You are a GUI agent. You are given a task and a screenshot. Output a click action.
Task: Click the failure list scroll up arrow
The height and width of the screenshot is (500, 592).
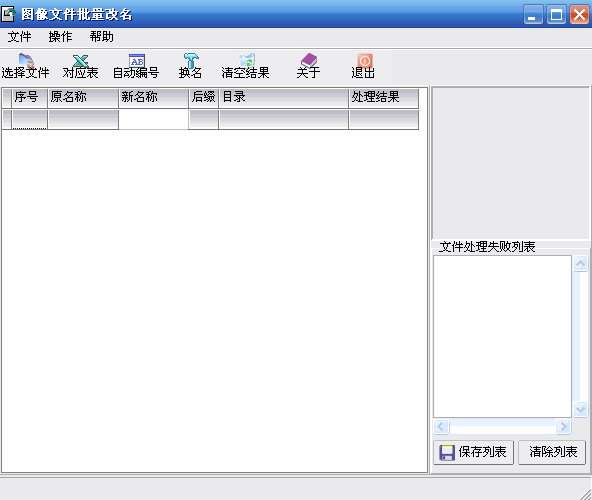(580, 263)
